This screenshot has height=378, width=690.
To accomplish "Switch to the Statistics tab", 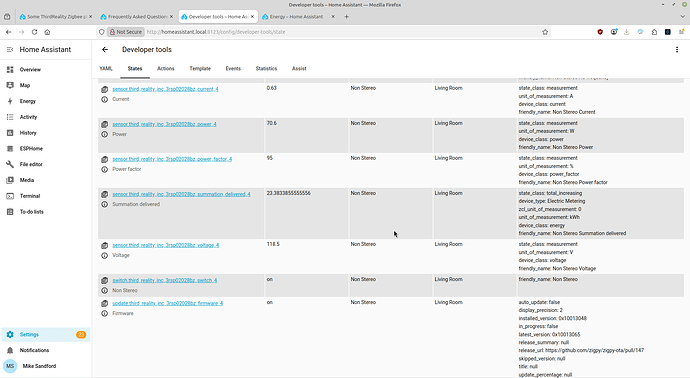I will click(x=266, y=69).
